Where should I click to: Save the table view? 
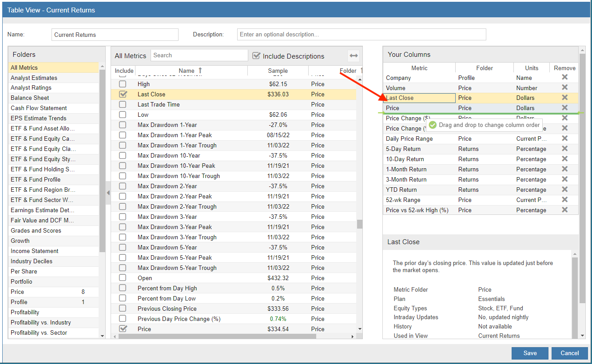(529, 353)
